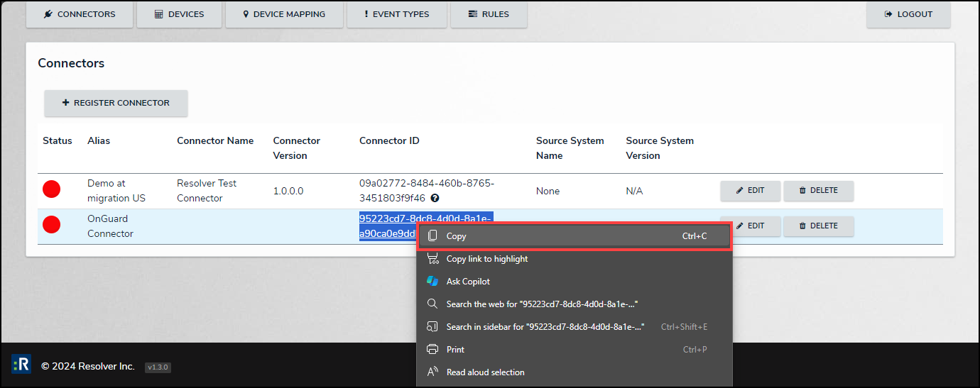Choose Search in sidebar option
Viewport: 980px width, 388px height.
[545, 327]
